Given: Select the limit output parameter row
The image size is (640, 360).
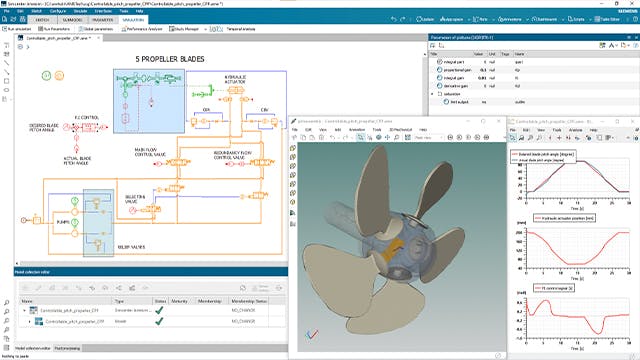Looking at the screenshot, I should [533, 102].
